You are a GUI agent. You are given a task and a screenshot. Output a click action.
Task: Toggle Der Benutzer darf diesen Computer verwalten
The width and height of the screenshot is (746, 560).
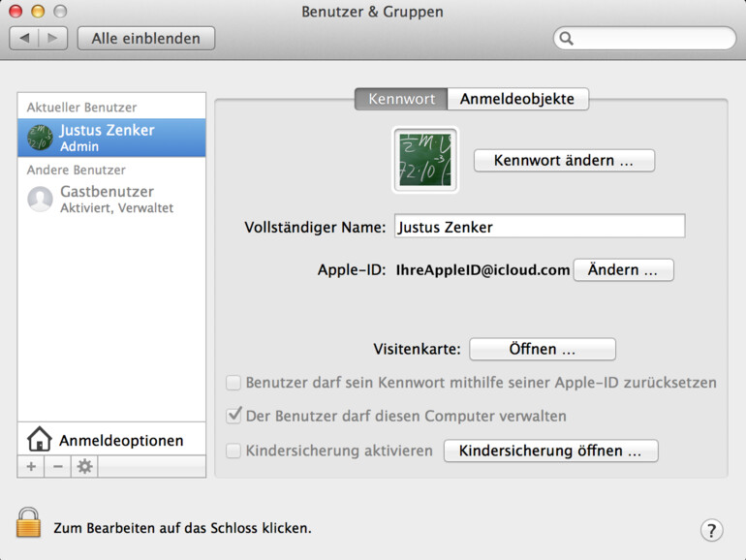pos(233,416)
